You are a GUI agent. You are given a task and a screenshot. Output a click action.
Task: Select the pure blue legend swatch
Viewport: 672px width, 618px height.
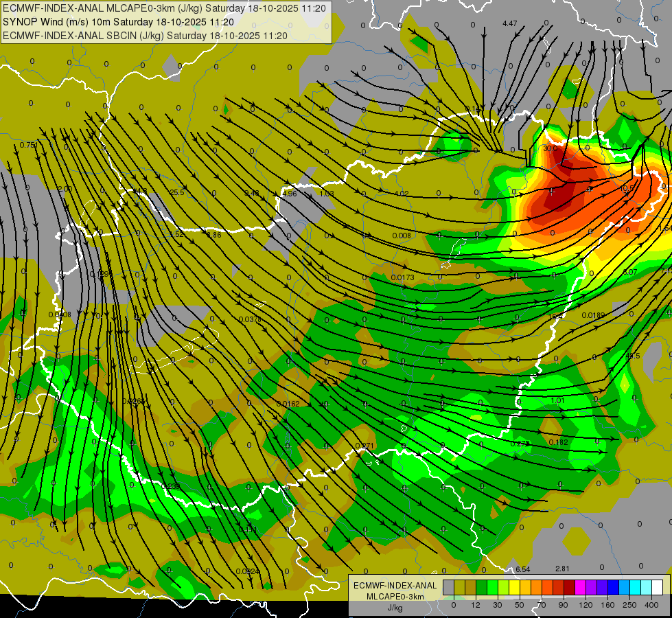coord(614,587)
